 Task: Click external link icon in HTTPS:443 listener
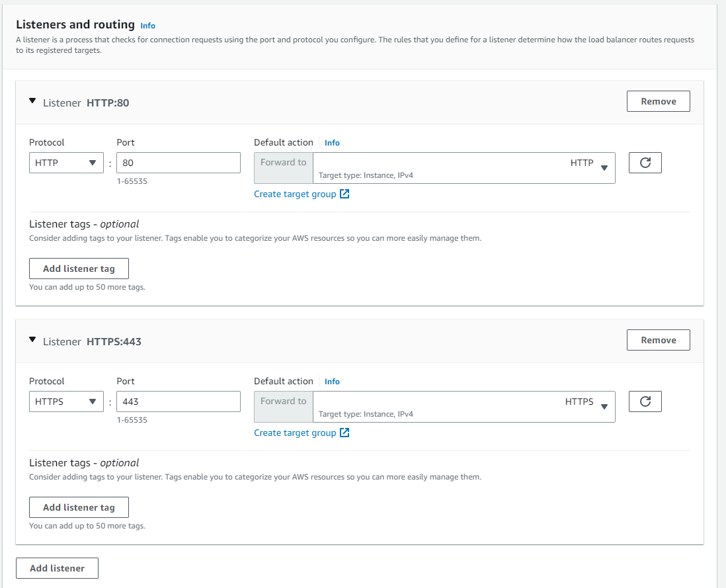(x=344, y=433)
